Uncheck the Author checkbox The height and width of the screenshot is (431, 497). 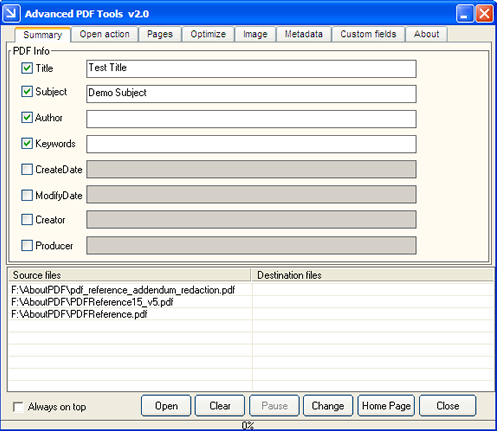(27, 117)
